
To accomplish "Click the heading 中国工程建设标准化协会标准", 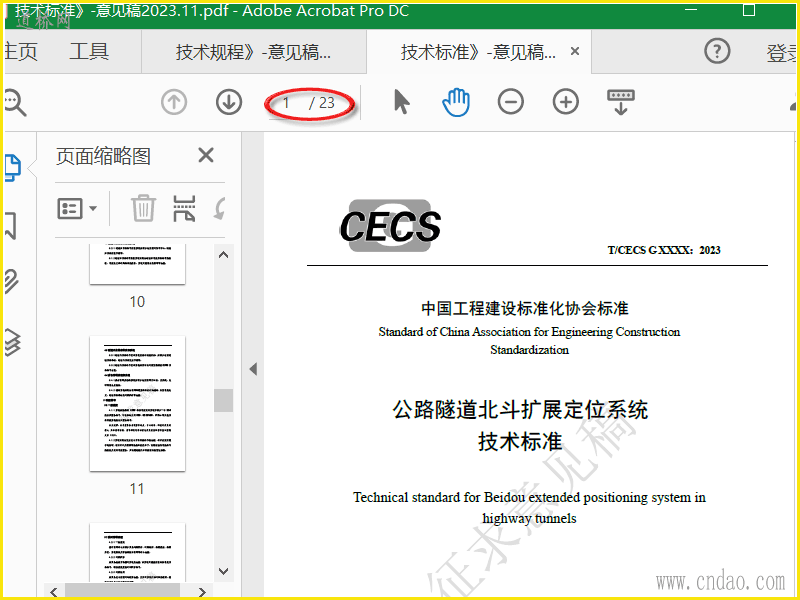I will coord(524,308).
